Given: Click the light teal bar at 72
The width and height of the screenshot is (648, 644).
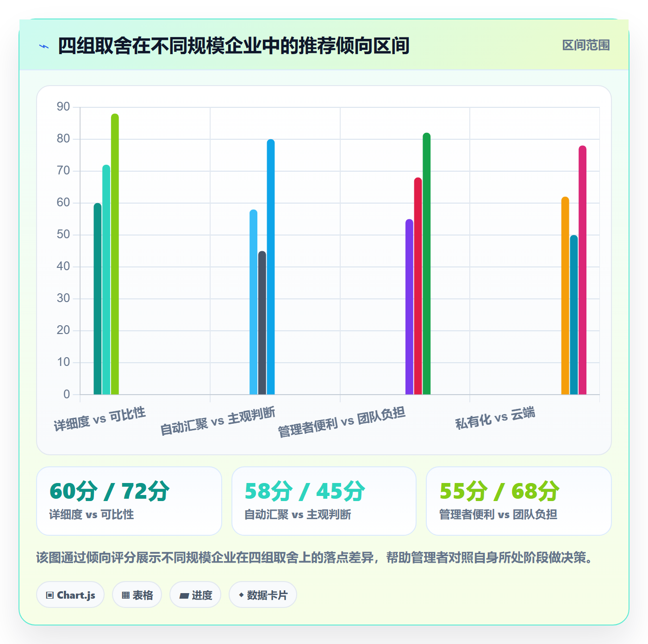Looking at the screenshot, I should [x=106, y=280].
